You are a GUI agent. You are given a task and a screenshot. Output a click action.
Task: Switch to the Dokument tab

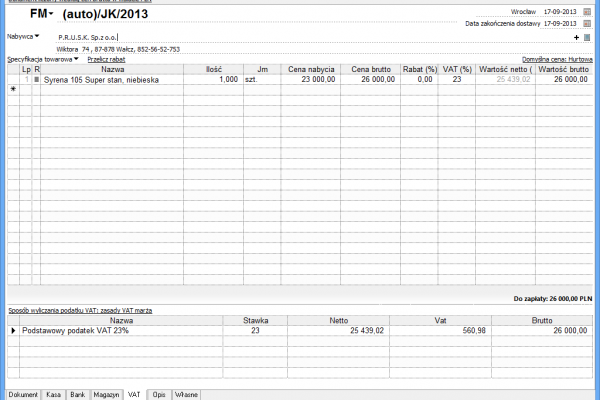tap(23, 395)
